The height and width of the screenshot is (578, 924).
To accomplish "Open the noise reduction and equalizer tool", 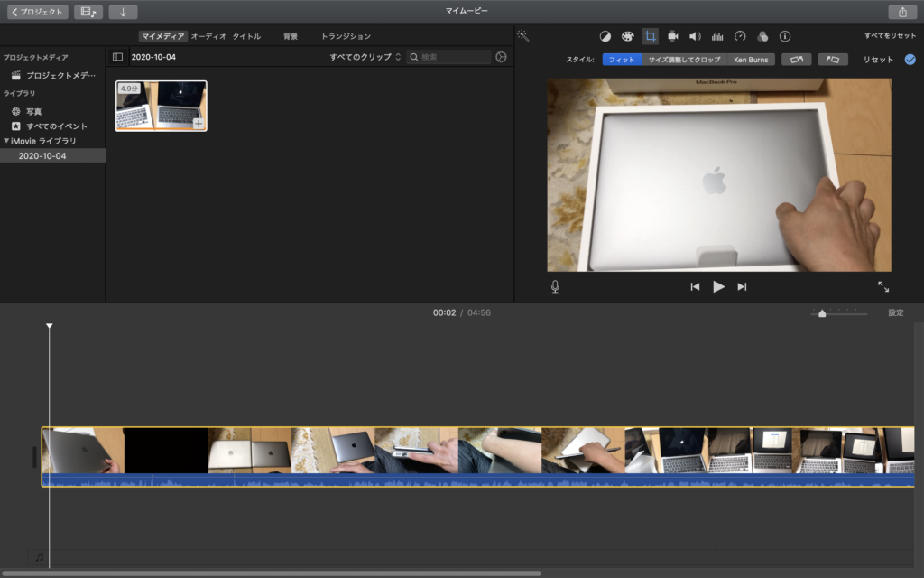I will [717, 36].
